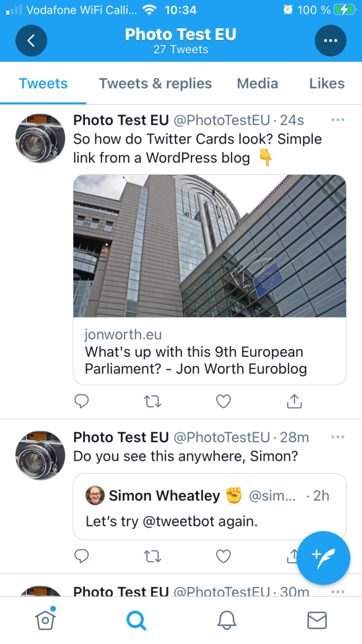
Task: Open the Messages envelope tab
Action: click(x=317, y=620)
